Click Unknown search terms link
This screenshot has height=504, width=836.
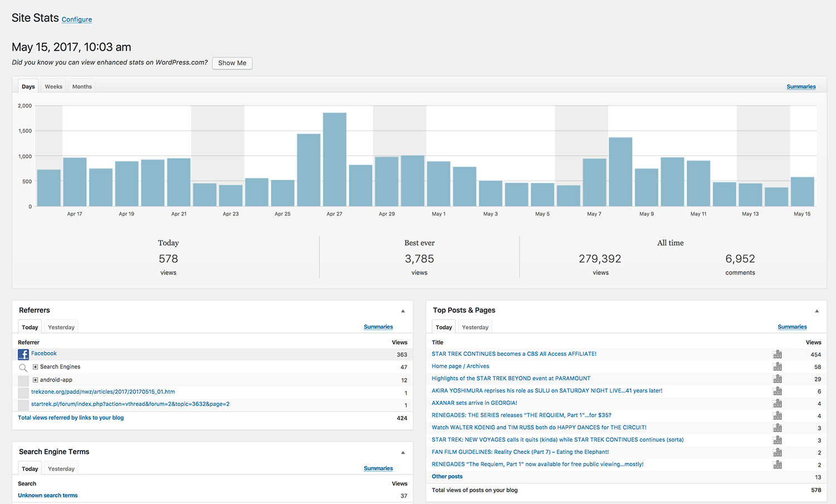[x=48, y=496]
